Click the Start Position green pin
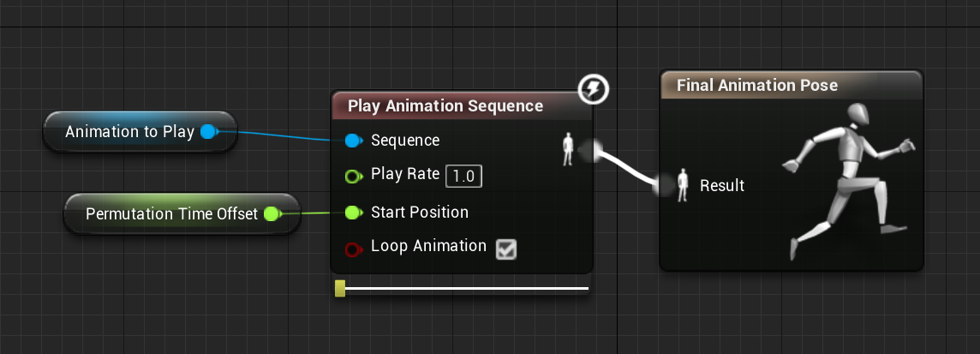The height and width of the screenshot is (354, 980). (x=353, y=213)
